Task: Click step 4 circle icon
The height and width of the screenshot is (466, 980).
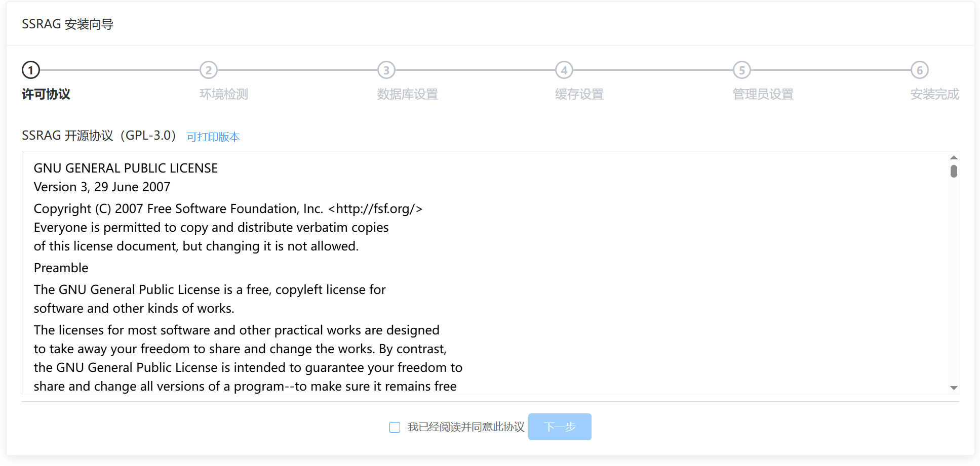Action: pyautogui.click(x=564, y=70)
